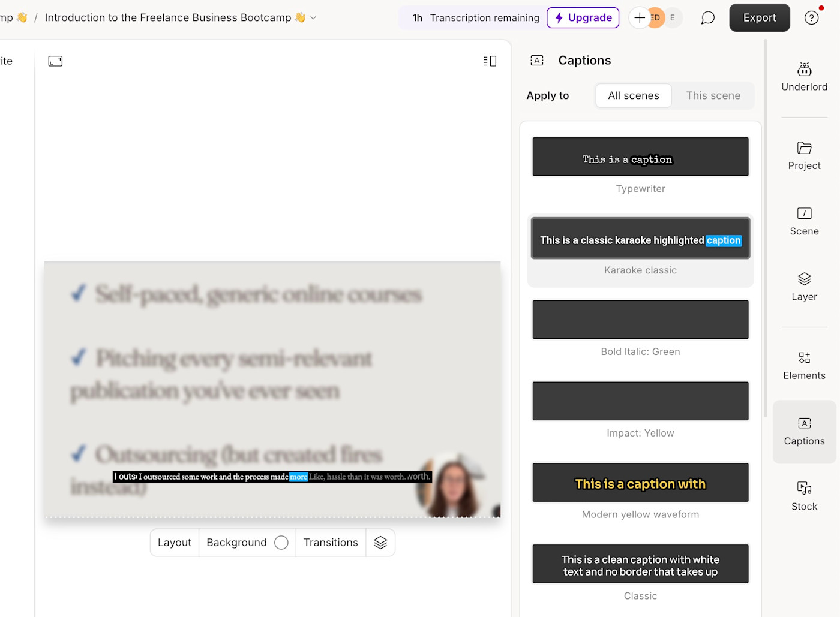Screen dimensions: 840x617
Task: Click the Transcription remaining indicator
Action: click(476, 17)
